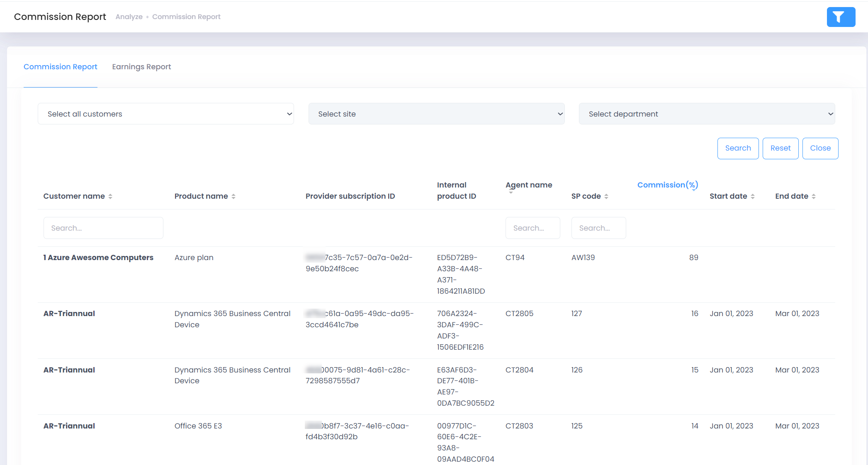Sort by End date arrows icon
The width and height of the screenshot is (868, 465).
click(814, 196)
